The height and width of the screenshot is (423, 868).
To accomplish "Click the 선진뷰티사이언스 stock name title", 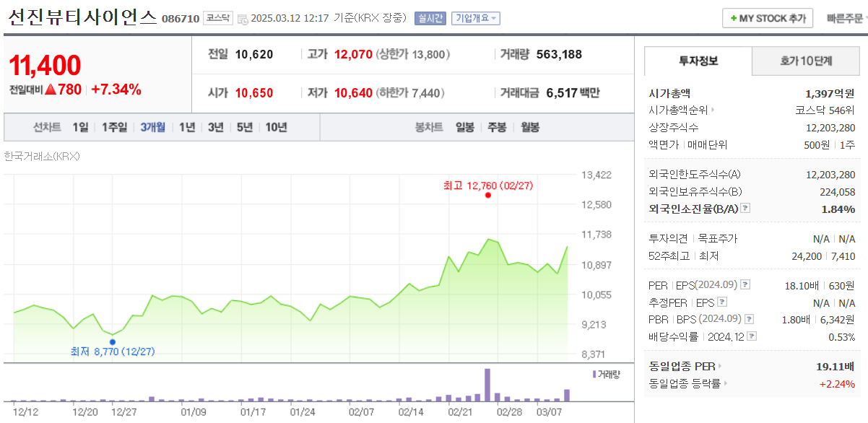I will pyautogui.click(x=82, y=17).
